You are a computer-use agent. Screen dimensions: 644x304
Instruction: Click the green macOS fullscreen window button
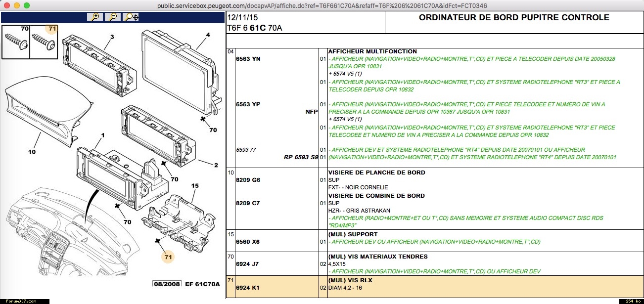click(26, 5)
